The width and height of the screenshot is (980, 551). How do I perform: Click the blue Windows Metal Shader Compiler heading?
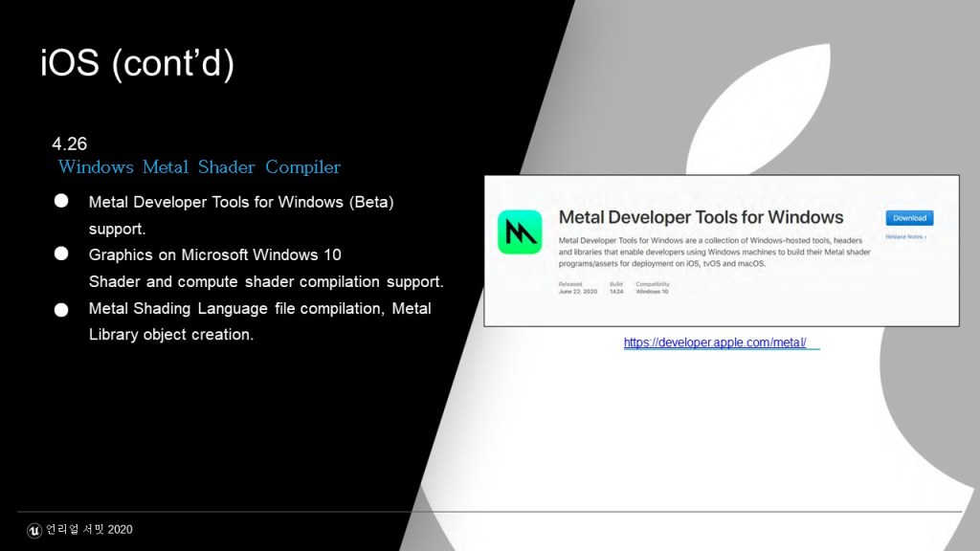point(199,167)
